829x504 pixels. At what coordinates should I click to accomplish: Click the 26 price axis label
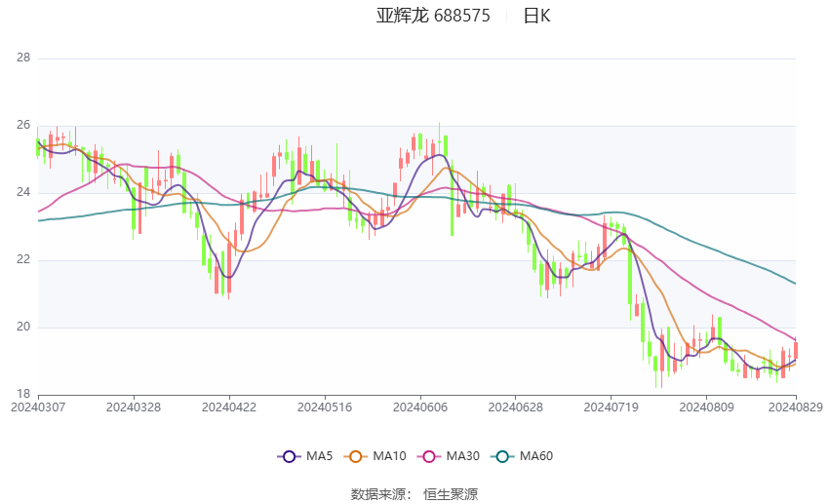23,125
